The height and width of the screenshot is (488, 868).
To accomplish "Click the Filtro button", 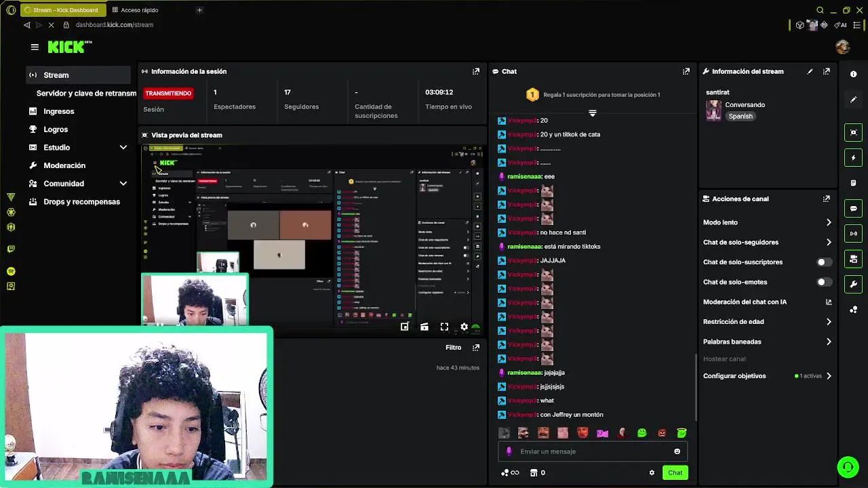I will 454,348.
